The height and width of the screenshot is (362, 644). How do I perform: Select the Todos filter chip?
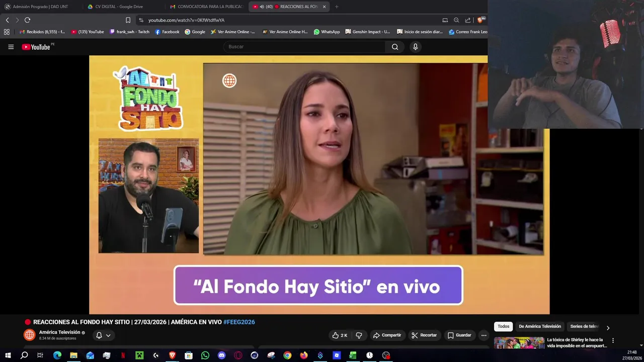tap(504, 326)
